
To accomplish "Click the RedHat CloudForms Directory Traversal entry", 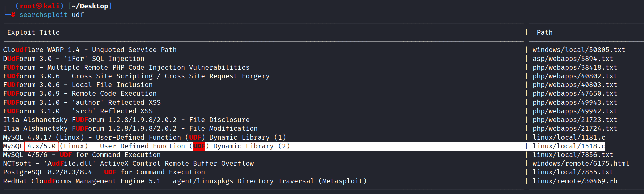I will point(185,181).
